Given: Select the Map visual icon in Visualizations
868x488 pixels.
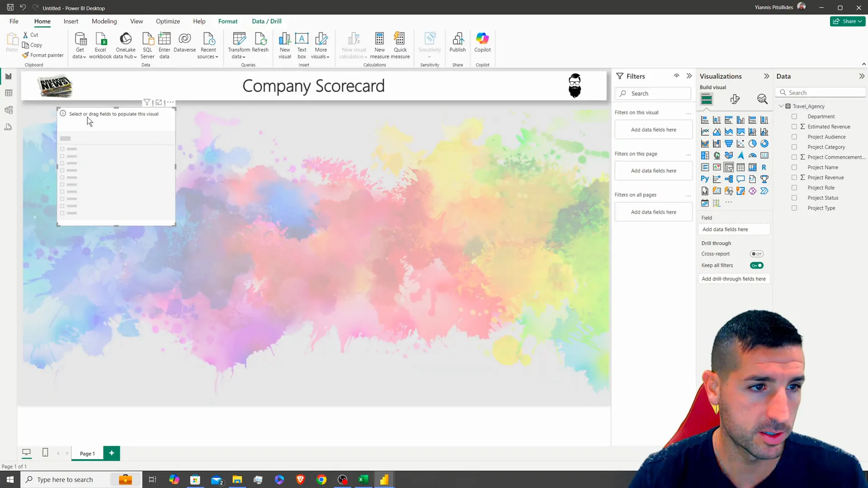Looking at the screenshot, I should click(x=718, y=155).
